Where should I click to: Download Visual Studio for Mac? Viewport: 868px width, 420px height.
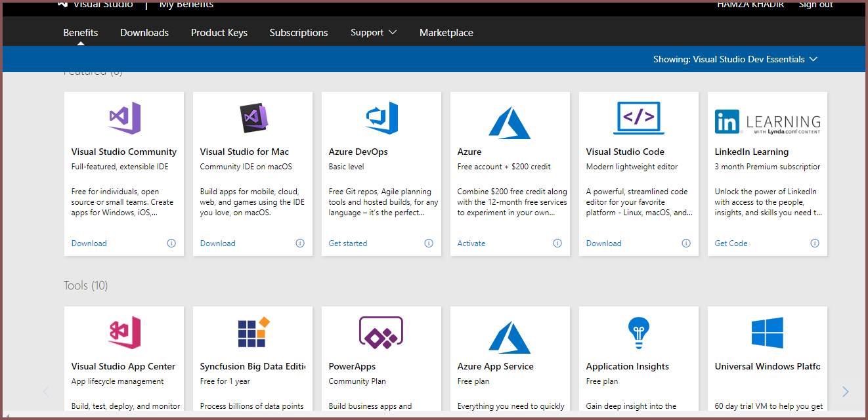coord(218,243)
